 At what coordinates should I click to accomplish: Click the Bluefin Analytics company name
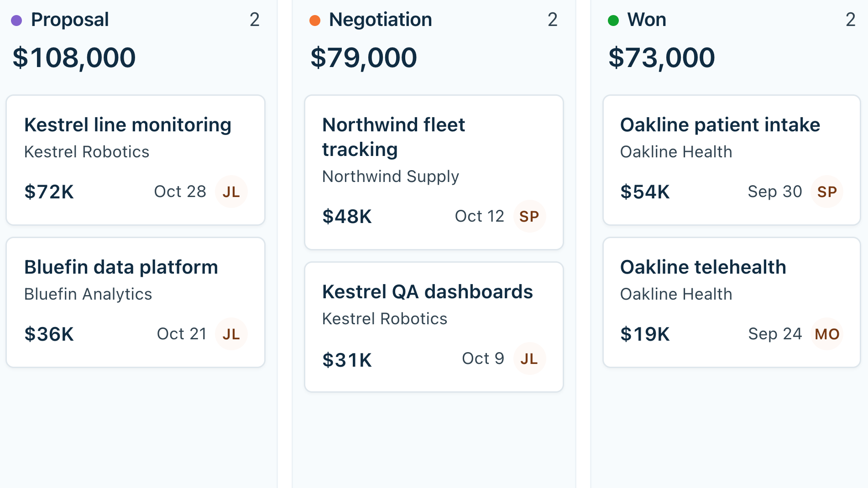[88, 294]
